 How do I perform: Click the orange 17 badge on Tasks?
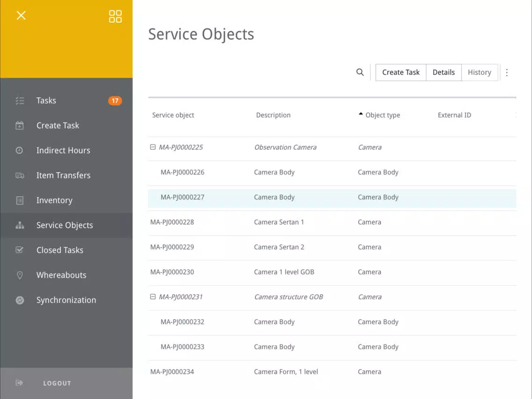(x=115, y=101)
